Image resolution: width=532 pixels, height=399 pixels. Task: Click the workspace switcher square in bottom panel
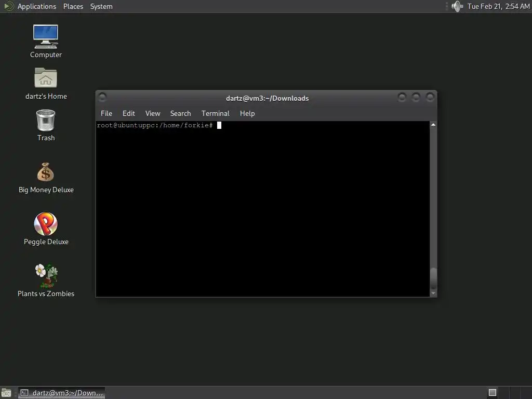point(493,393)
